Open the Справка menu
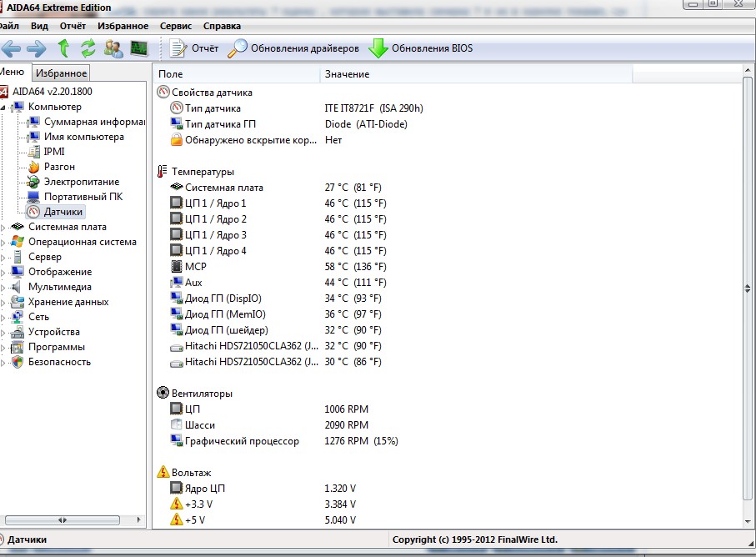 click(x=222, y=26)
